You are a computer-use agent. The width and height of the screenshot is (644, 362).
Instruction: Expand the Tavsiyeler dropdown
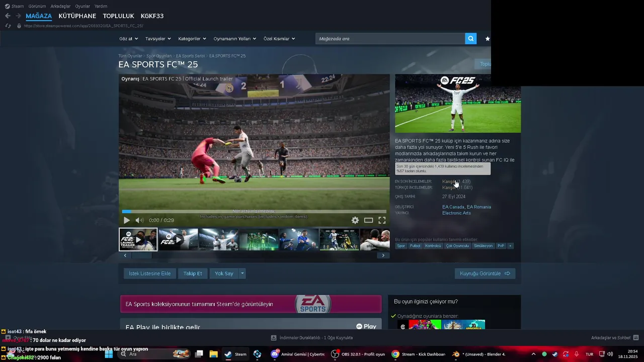158,39
